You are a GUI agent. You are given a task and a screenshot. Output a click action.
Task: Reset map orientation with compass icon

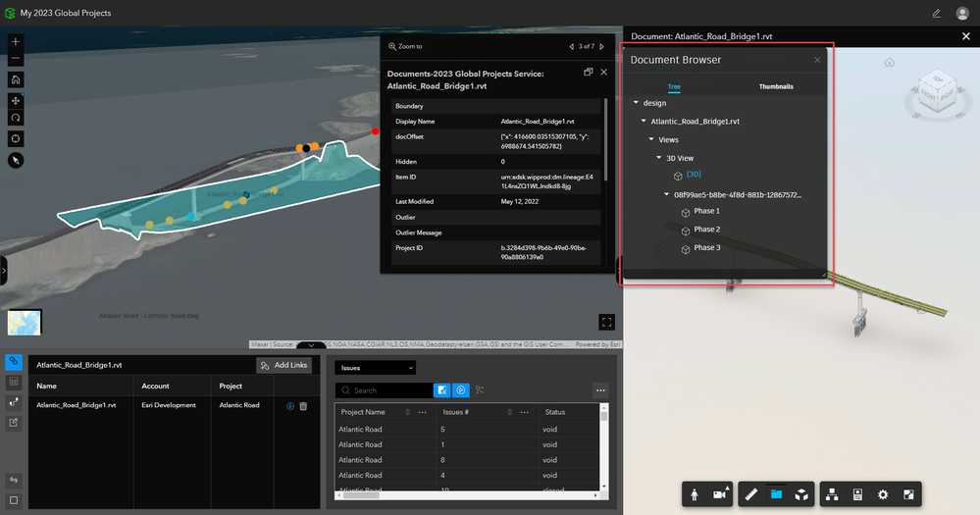click(x=16, y=161)
